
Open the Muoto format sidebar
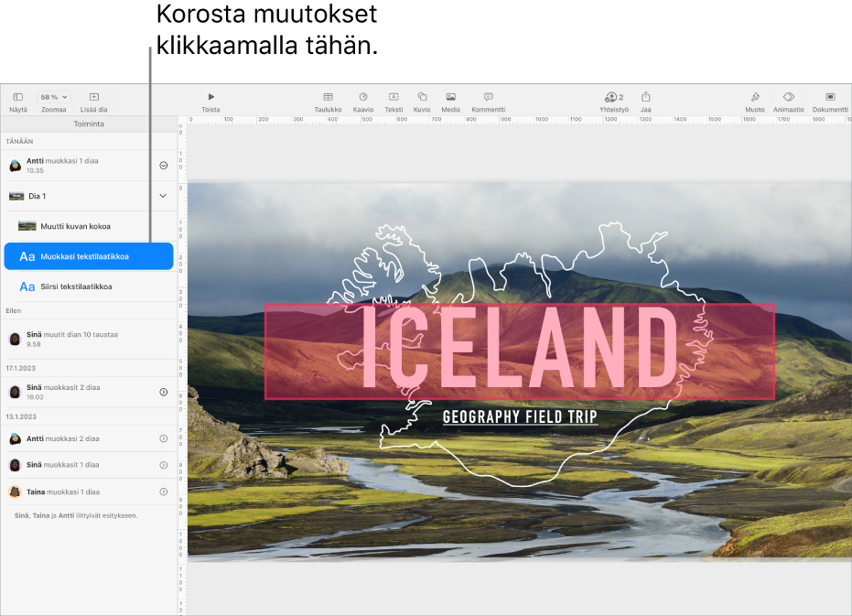[x=755, y=102]
